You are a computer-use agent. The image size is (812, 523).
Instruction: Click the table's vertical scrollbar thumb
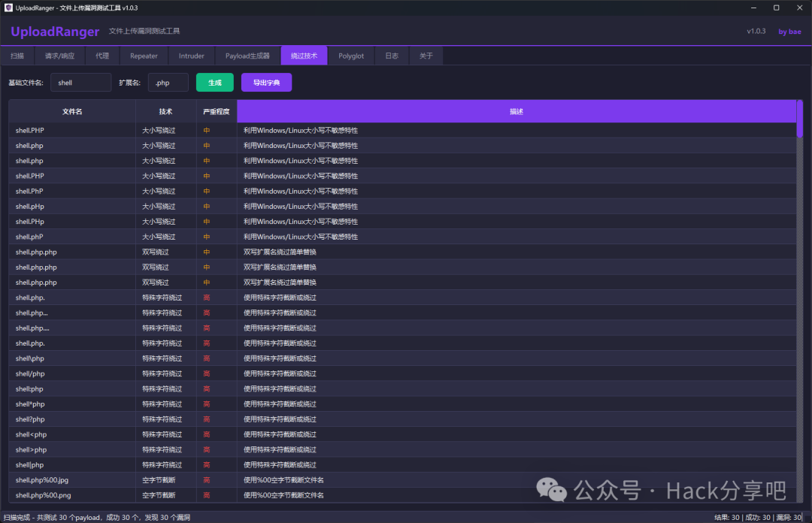pos(799,119)
